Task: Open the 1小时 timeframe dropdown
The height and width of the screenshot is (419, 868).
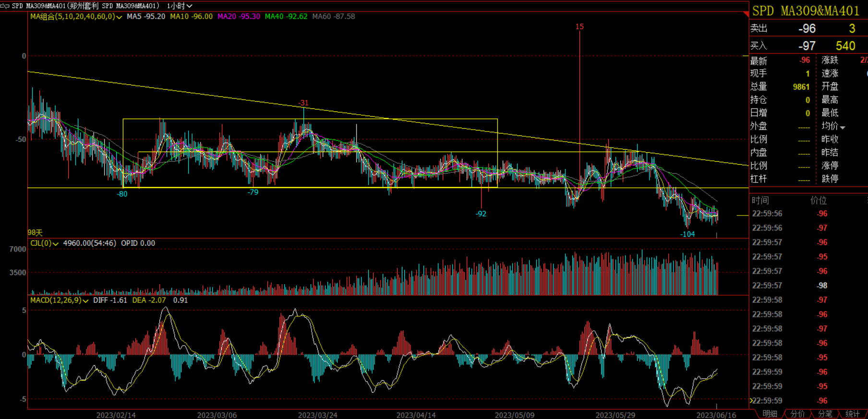Action: [180, 6]
